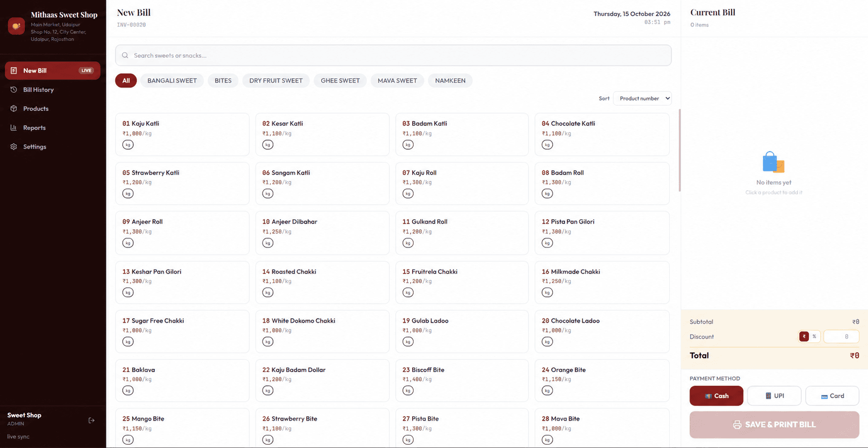Viewport: 868px width, 448px height.
Task: Add Anjeer Roll to the bill
Action: click(x=182, y=233)
